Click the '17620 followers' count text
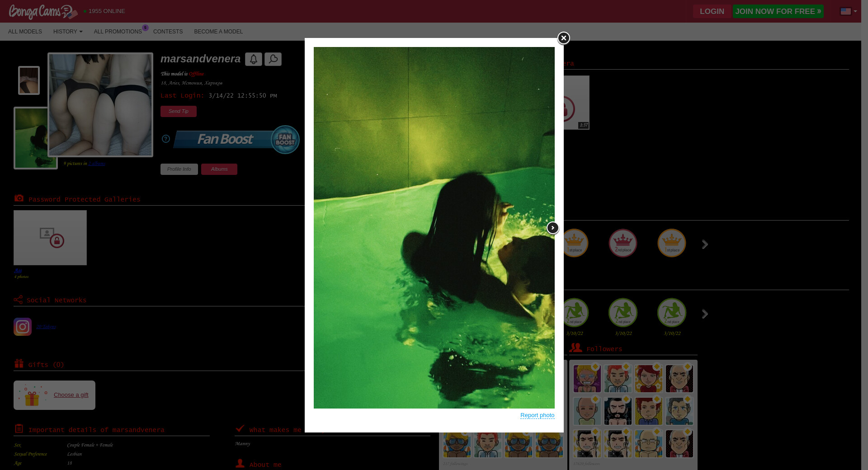Viewport: 868px width, 470px height. click(586, 464)
